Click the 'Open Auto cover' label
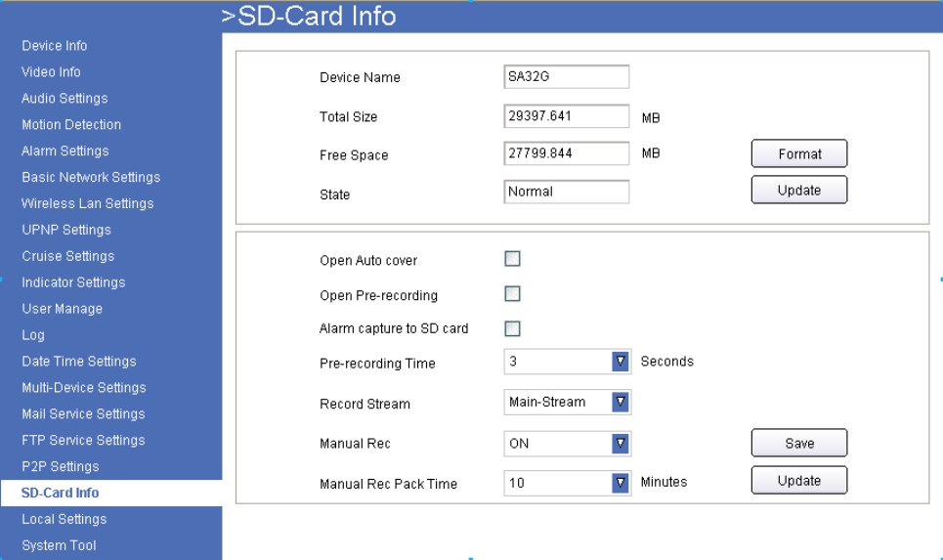Viewport: 943px width, 560px height. (368, 261)
